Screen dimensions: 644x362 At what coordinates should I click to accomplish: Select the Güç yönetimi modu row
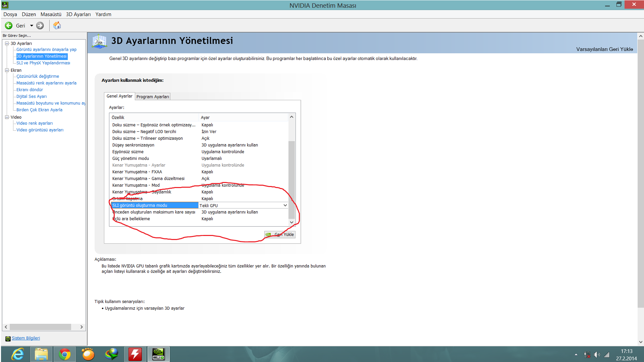pos(199,159)
